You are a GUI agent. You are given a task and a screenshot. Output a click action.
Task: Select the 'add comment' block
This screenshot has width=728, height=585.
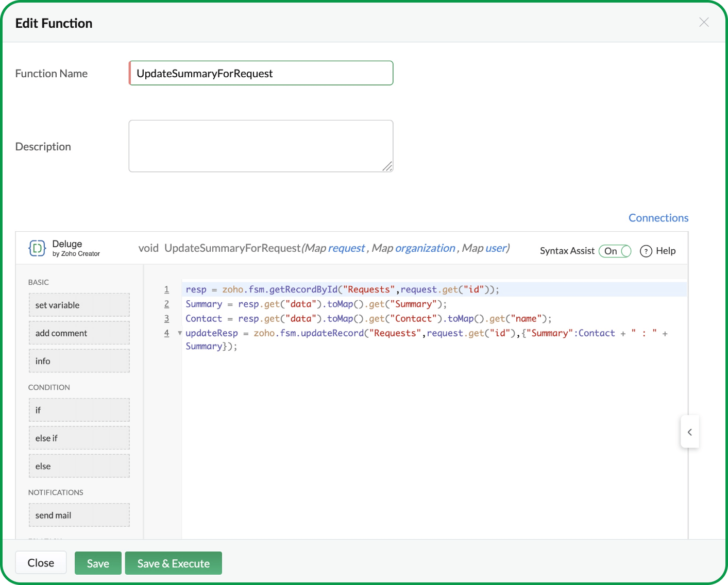tap(79, 333)
